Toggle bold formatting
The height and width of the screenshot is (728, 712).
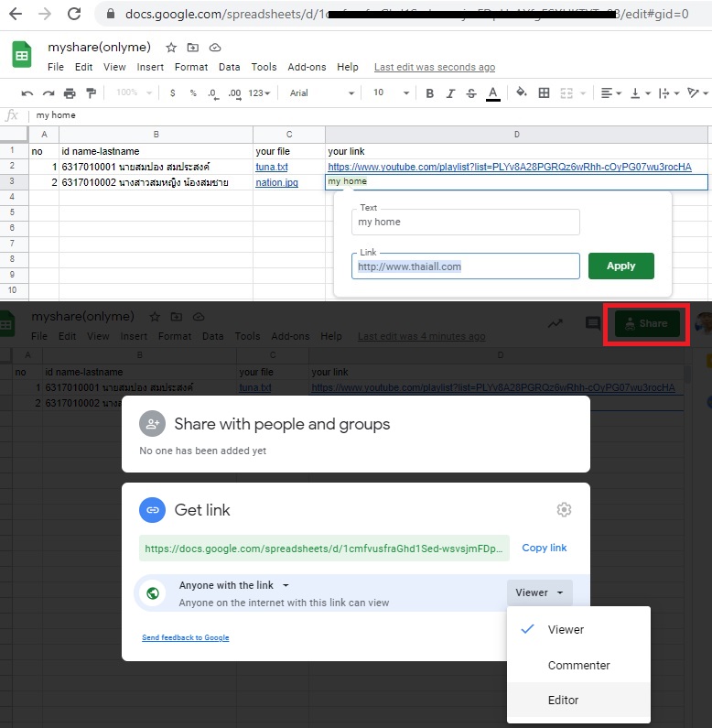coord(427,92)
